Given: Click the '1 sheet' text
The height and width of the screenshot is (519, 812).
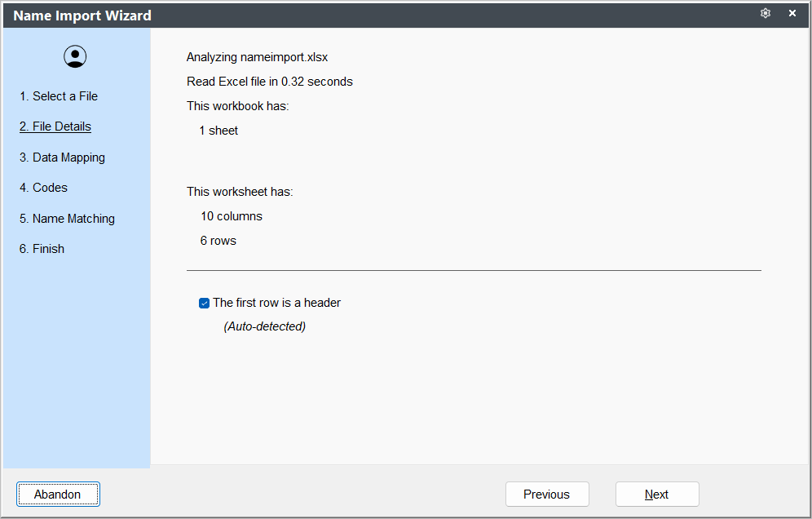Looking at the screenshot, I should [218, 131].
